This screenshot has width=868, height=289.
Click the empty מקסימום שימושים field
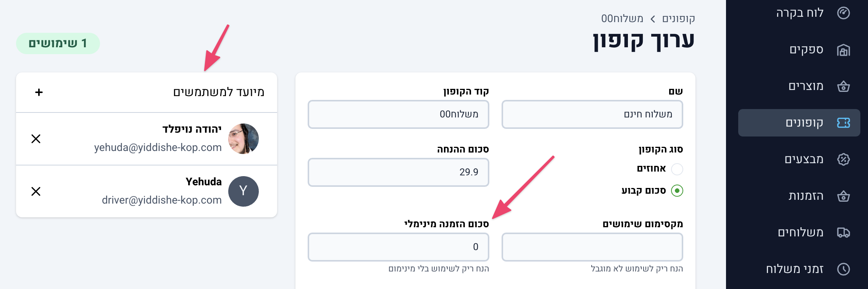click(x=592, y=247)
